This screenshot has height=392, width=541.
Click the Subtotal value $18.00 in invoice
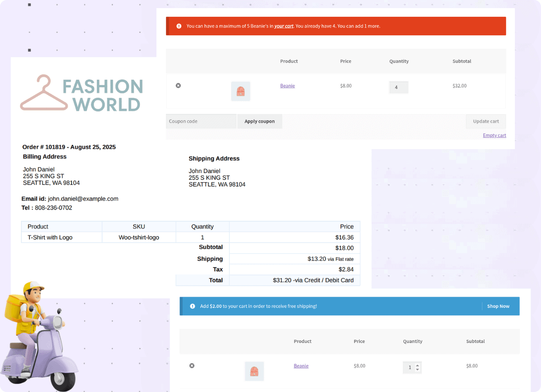[344, 248]
